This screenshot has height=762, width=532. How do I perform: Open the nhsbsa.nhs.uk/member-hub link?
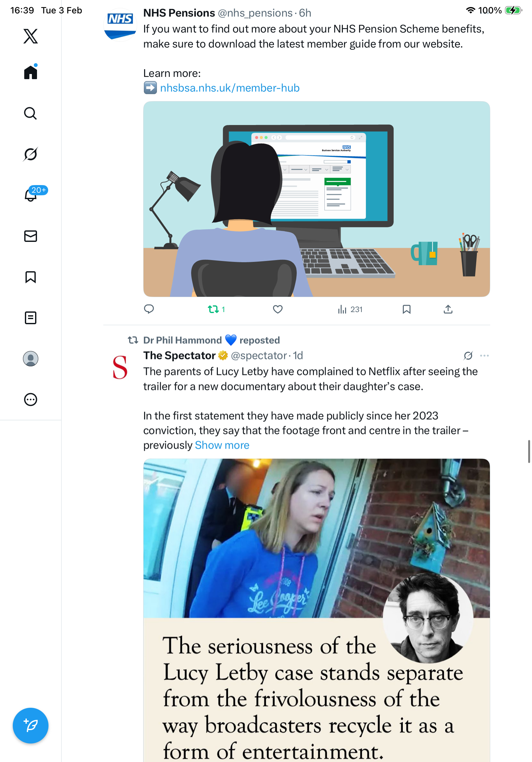click(230, 88)
